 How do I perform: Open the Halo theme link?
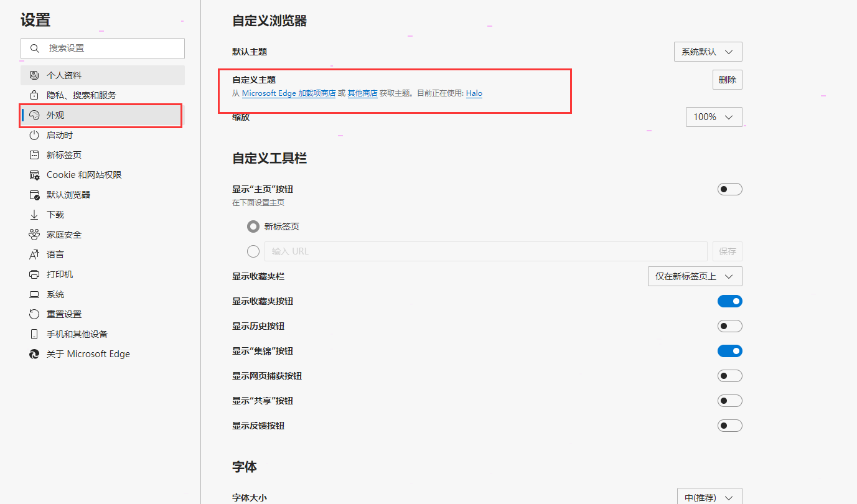click(x=474, y=93)
